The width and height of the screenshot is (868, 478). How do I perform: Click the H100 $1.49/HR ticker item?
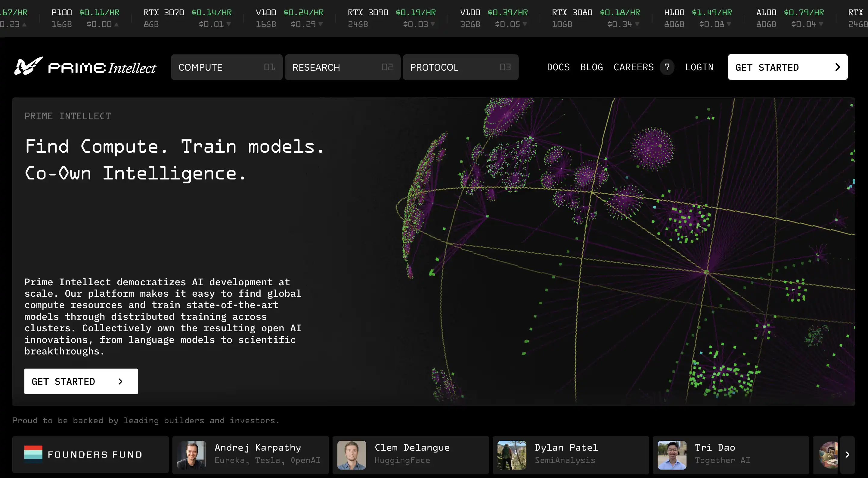pyautogui.click(x=698, y=18)
